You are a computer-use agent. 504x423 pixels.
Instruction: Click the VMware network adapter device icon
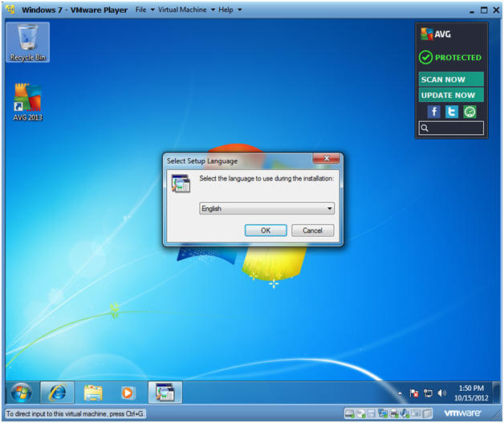383,413
